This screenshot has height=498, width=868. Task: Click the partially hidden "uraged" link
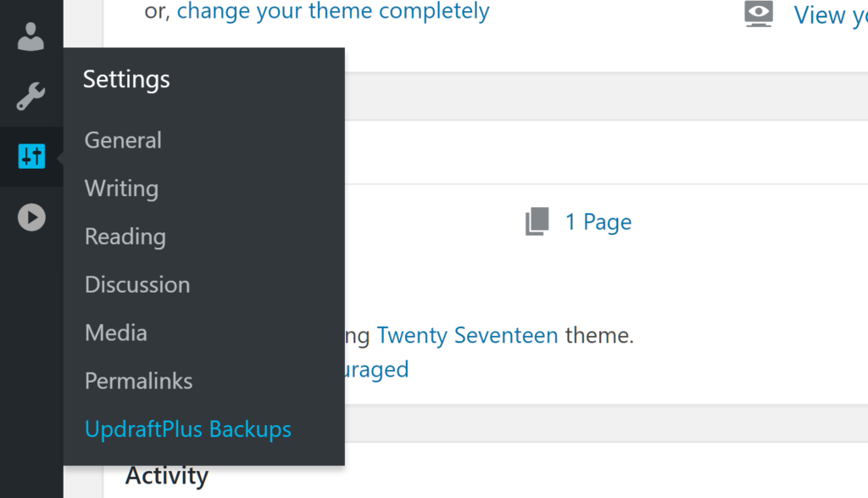click(x=377, y=369)
